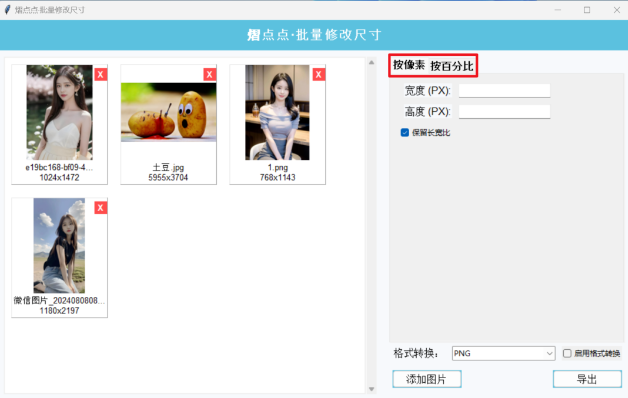Screen dimensions: 628x398
Task: Switch to the 按百分比 tab
Action: [452, 66]
